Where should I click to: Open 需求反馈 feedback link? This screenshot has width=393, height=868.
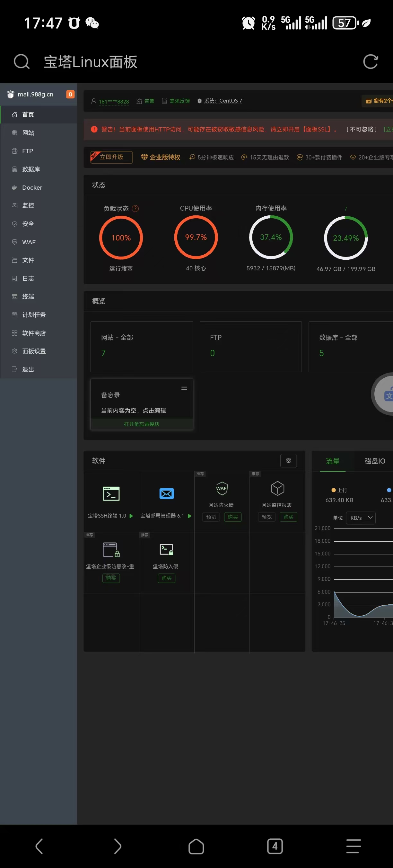[x=176, y=101]
